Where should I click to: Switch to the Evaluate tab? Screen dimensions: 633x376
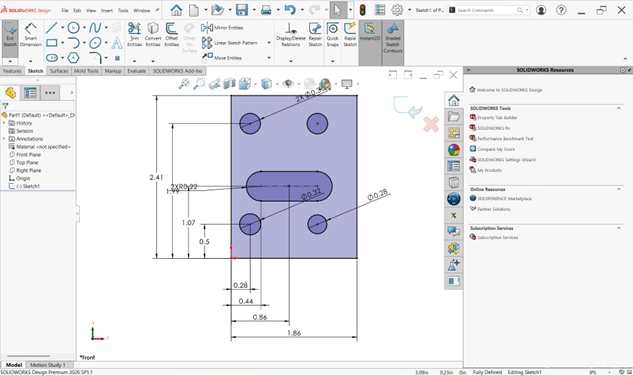click(136, 71)
